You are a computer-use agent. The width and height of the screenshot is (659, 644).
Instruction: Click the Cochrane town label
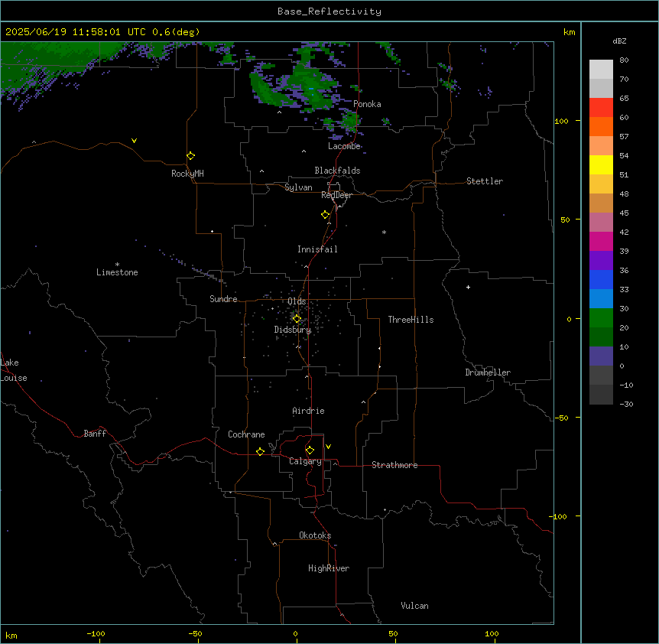246,434
